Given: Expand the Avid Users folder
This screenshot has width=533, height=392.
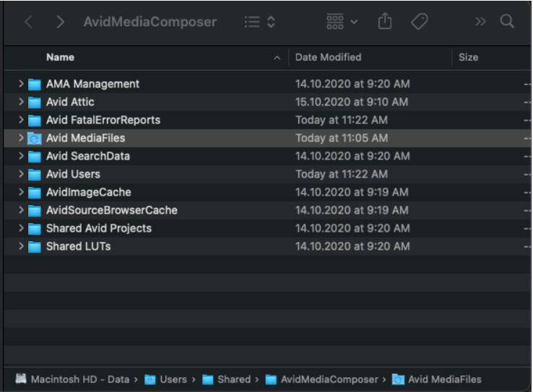Looking at the screenshot, I should click(21, 174).
